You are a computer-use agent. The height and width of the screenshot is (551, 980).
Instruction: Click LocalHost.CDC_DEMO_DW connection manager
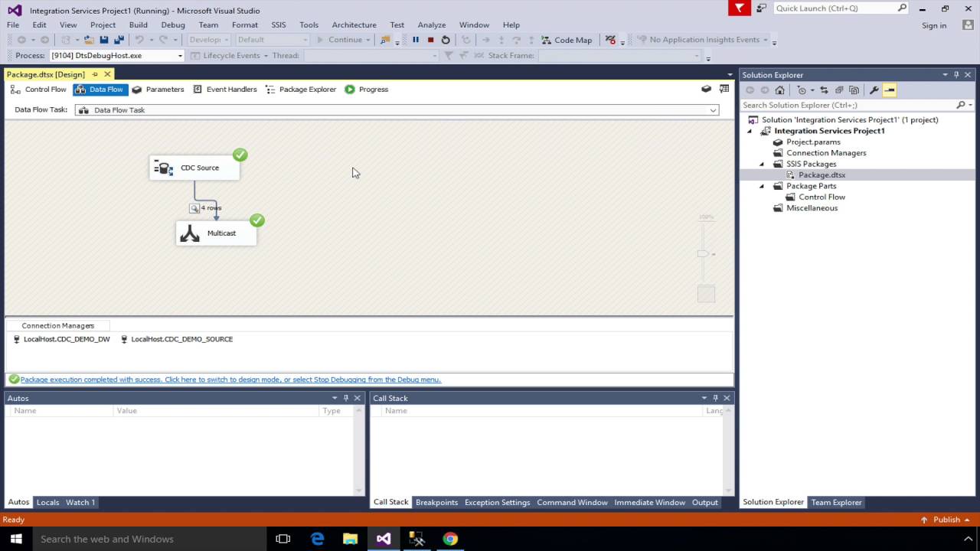[x=61, y=339]
